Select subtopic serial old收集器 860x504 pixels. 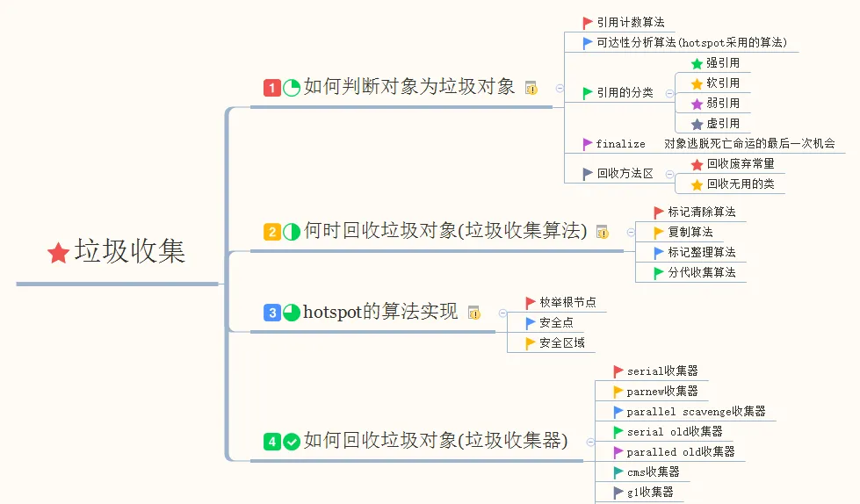tap(675, 432)
